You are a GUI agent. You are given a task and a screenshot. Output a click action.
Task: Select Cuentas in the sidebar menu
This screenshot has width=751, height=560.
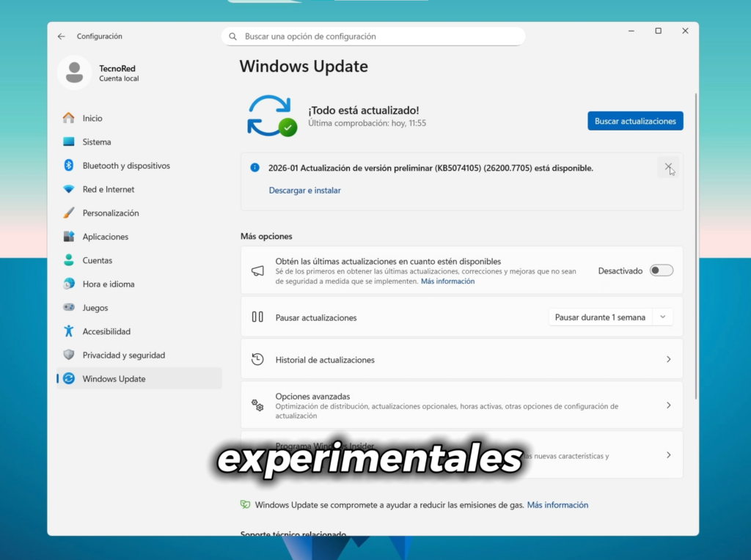[70, 260]
